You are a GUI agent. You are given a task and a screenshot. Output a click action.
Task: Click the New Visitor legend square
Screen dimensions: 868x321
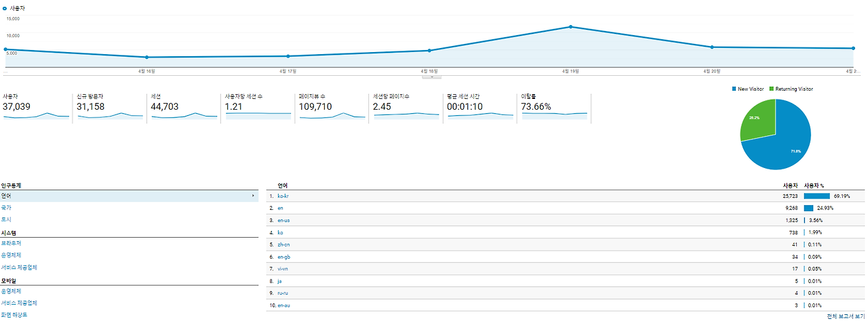[734, 89]
